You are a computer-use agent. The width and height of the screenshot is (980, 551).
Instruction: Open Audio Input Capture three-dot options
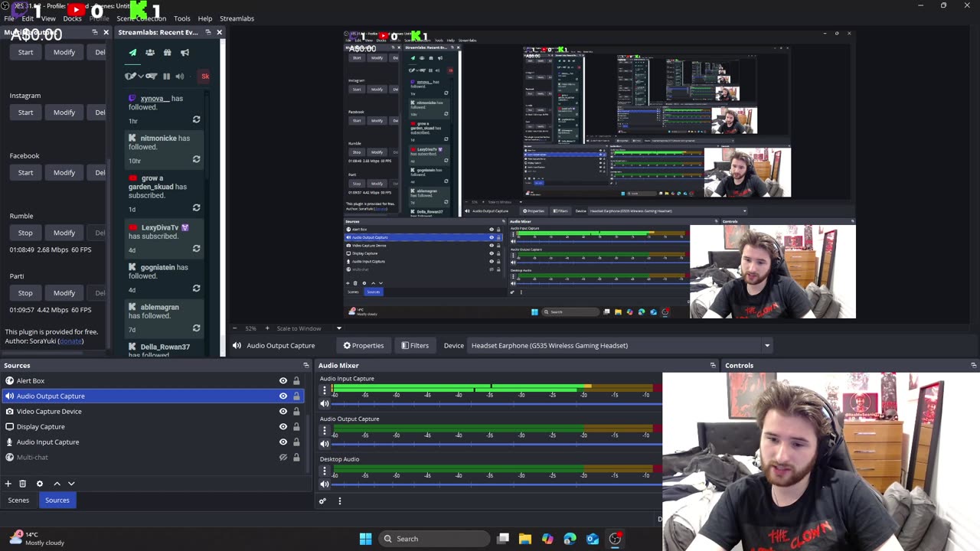(x=325, y=390)
